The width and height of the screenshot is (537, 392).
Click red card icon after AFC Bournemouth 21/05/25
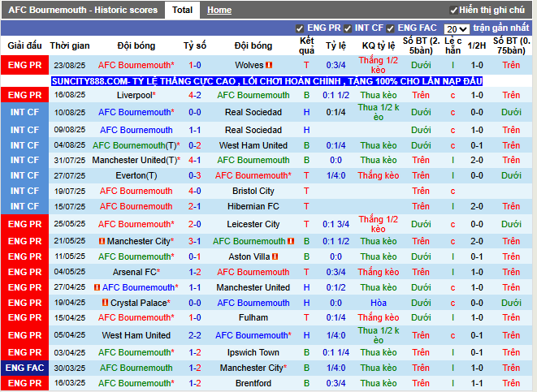click(291, 241)
